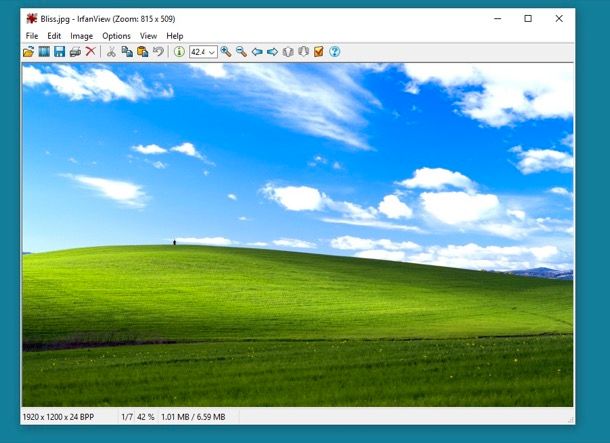This screenshot has height=443, width=610.
Task: Click the 1.01 MB / 6.59 MB status text
Action: tap(193, 417)
